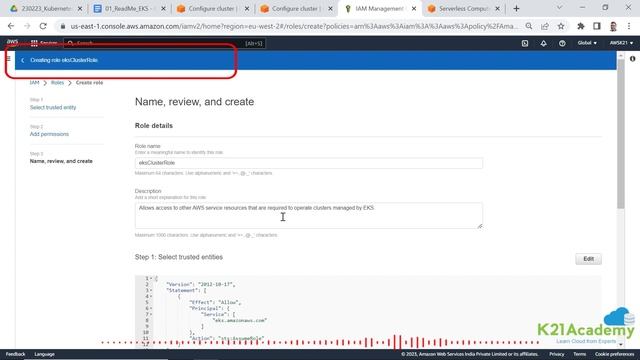Click the scrollbar down arrow
640x360 pixels.
pyautogui.click(x=620, y=344)
